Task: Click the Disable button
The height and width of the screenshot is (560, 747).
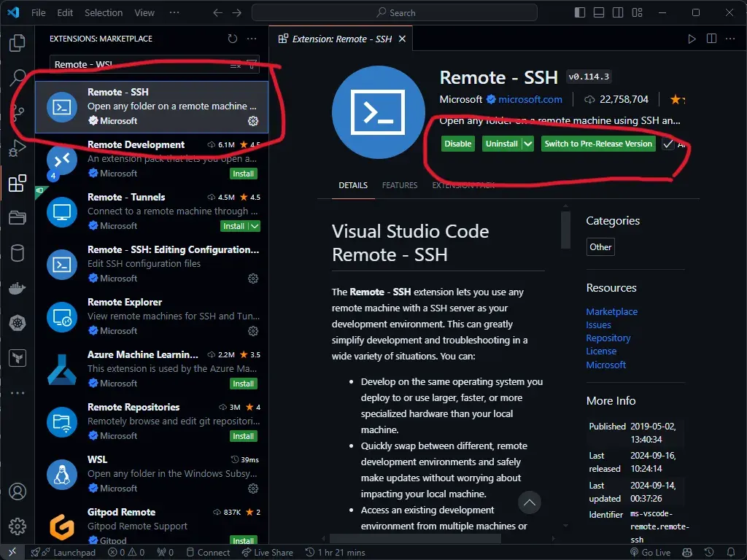Action: click(x=458, y=144)
